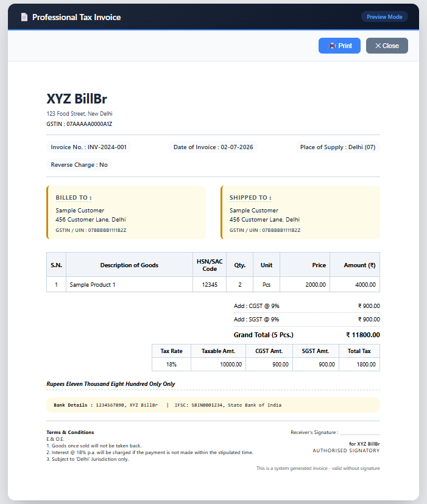Click HSN code cell 12345
The image size is (427, 504).
pos(210,285)
